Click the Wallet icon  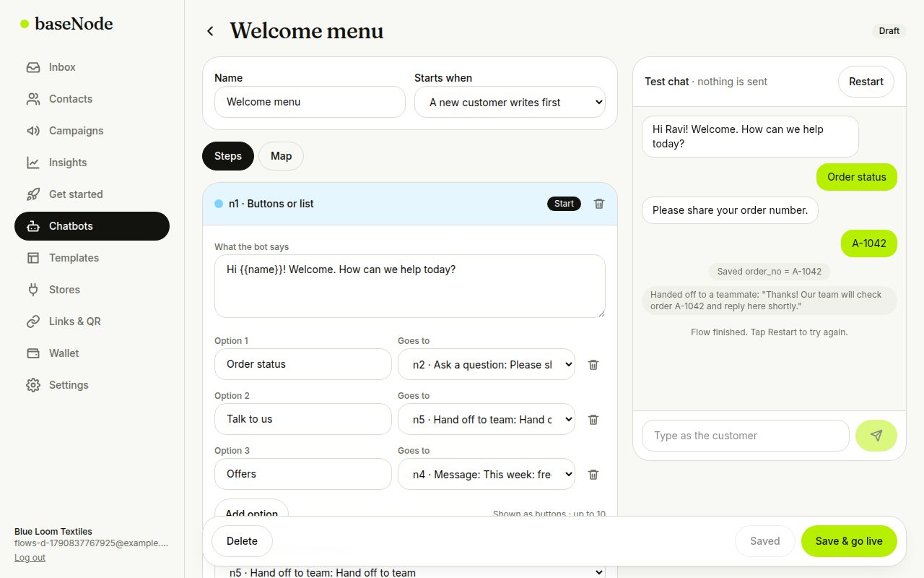pyautogui.click(x=33, y=353)
